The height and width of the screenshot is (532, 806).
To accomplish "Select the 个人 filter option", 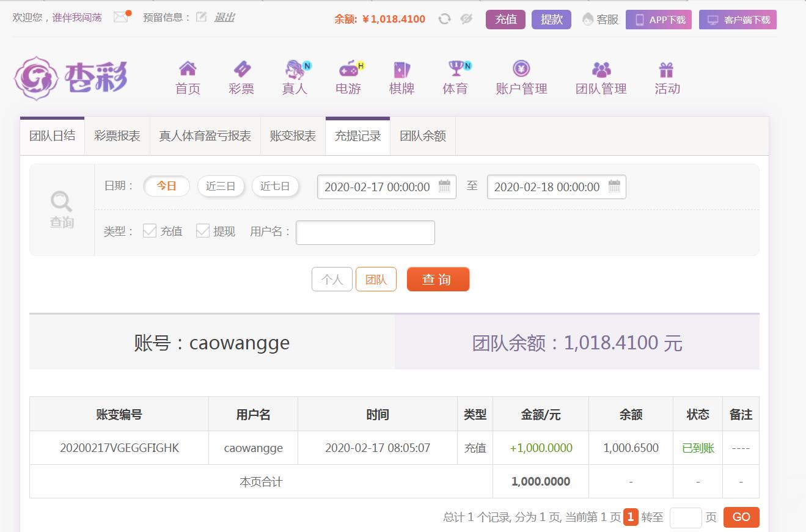I will pyautogui.click(x=332, y=279).
